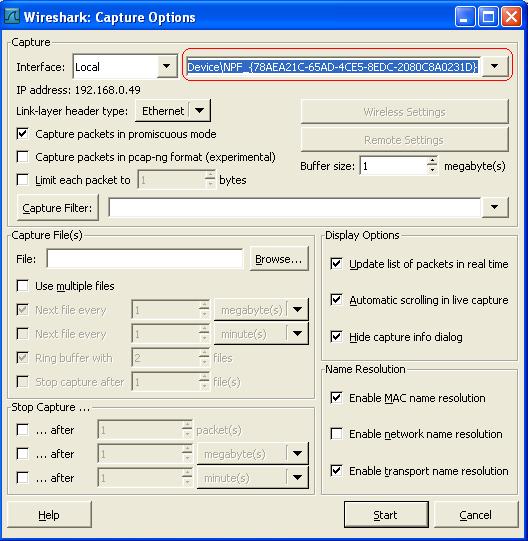The height and width of the screenshot is (541, 528).
Task: Enable Capture packets in pcap-ng format
Action: click(x=23, y=157)
